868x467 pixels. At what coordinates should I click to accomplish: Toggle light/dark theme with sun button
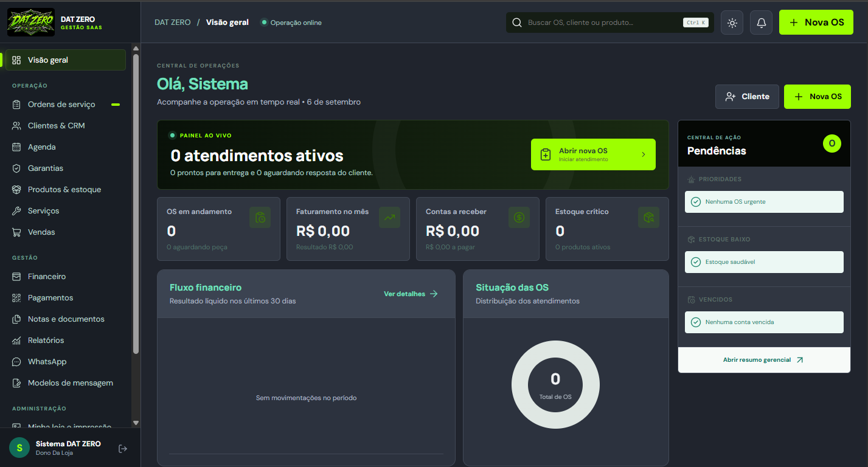tap(732, 22)
